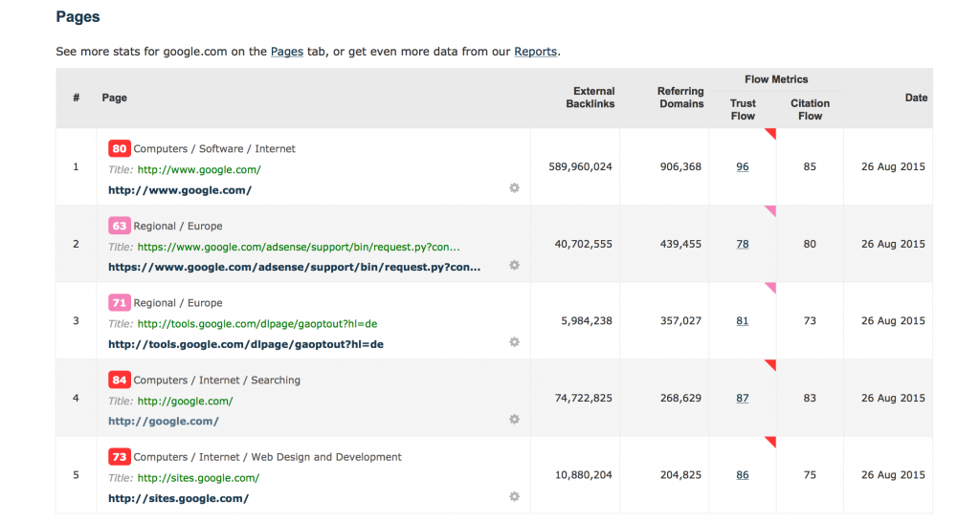The height and width of the screenshot is (523, 980).
Task: Select 'Computers / Internet / Searching' category text
Action: [217, 381]
